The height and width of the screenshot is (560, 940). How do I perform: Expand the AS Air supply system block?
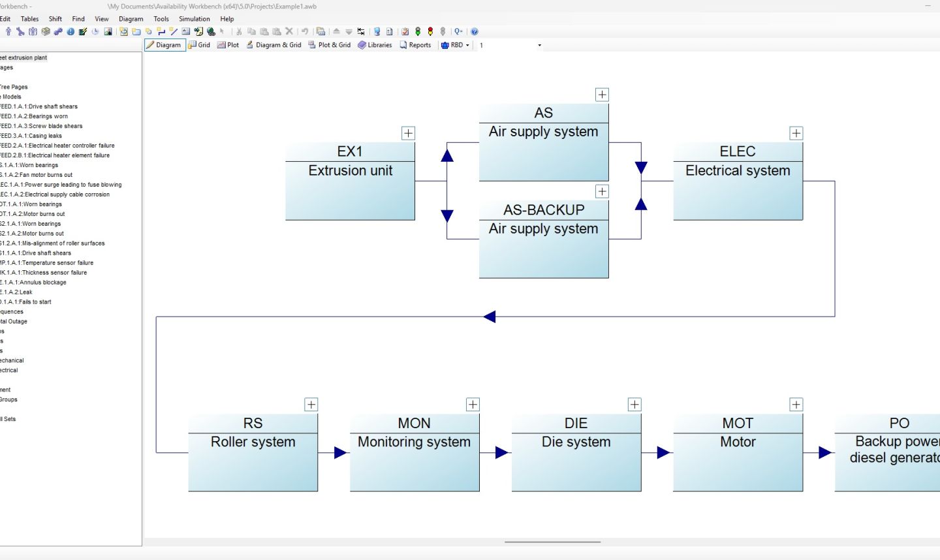(602, 95)
